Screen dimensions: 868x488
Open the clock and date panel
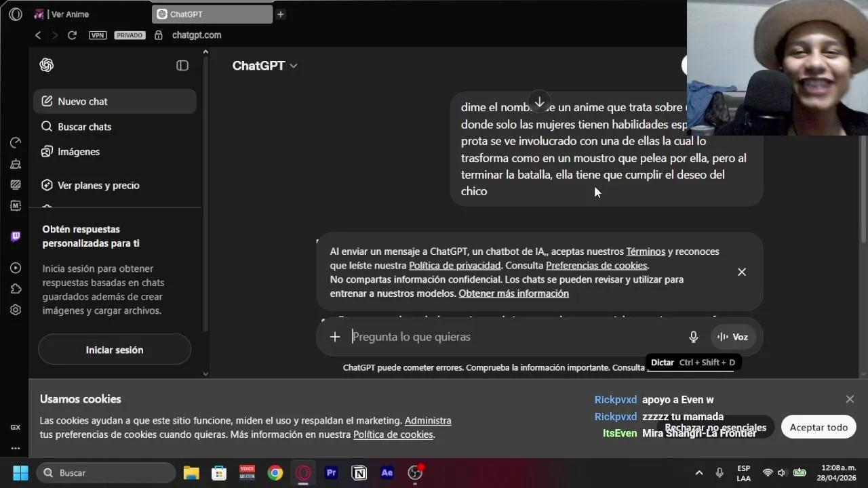coord(837,473)
